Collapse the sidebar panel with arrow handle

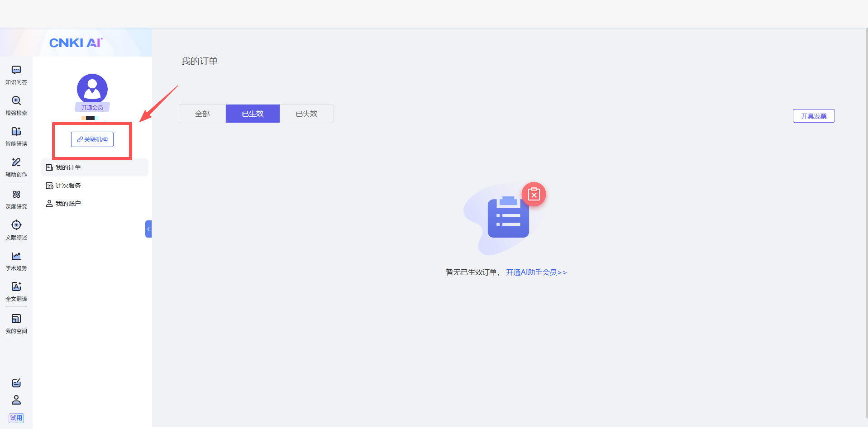click(x=148, y=229)
